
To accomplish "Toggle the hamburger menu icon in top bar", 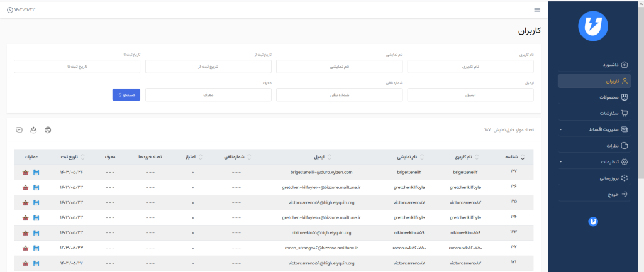I will click(x=536, y=9).
